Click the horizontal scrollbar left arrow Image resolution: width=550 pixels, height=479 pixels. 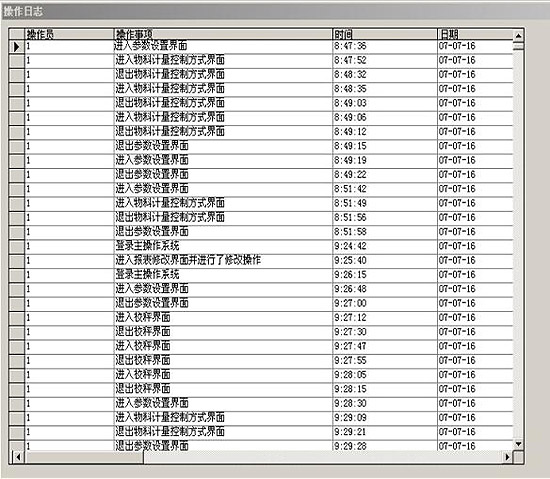point(18,457)
